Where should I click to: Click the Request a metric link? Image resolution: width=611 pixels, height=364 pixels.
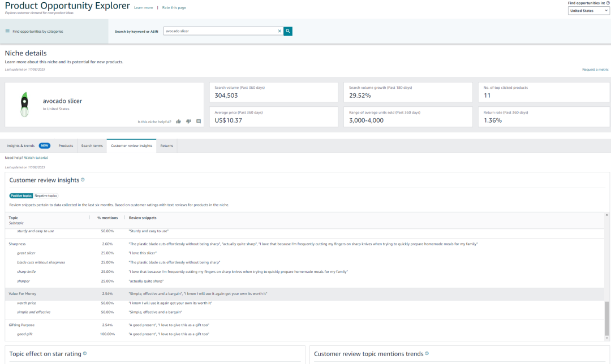pos(595,70)
